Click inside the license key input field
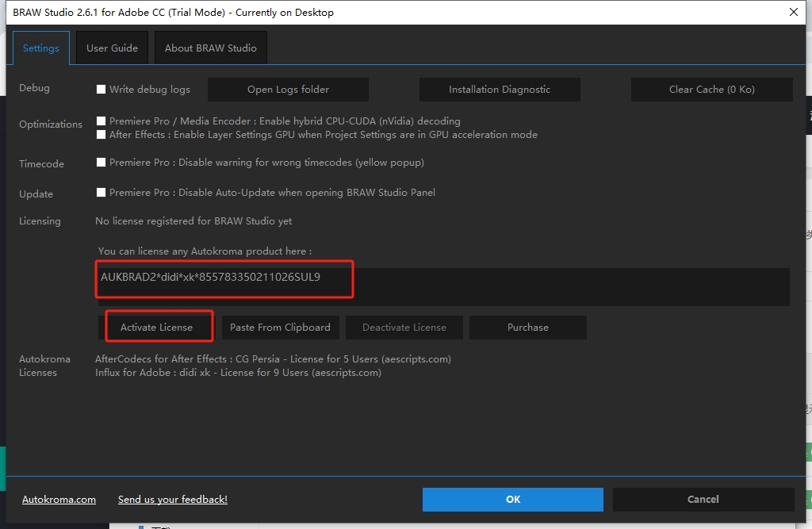The image size is (812, 529). (443, 286)
